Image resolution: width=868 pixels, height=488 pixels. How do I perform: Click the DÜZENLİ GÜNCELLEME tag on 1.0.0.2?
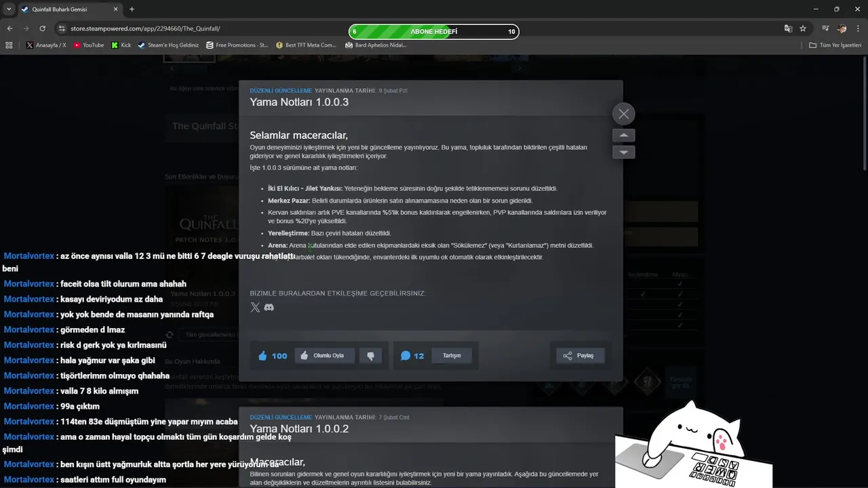[281, 417]
